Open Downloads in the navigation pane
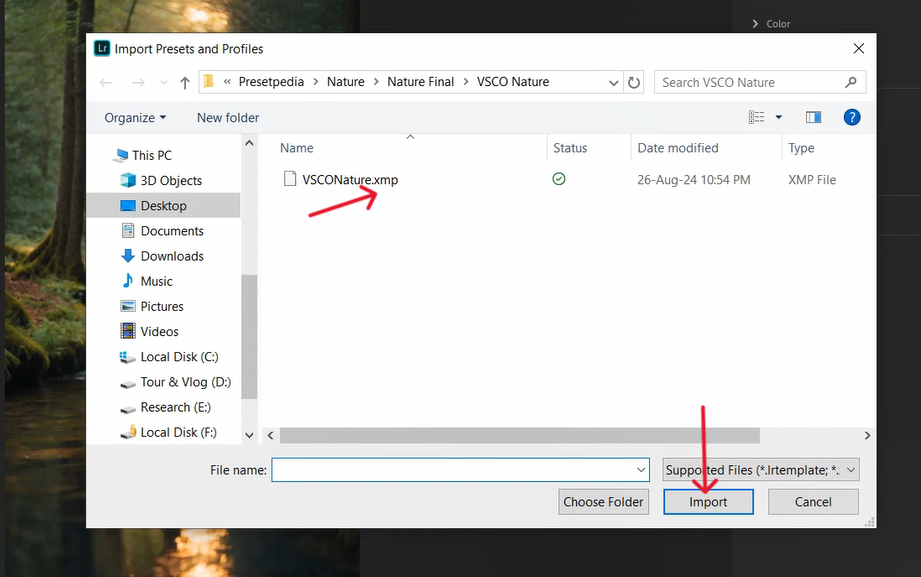This screenshot has width=921, height=577. pos(172,256)
